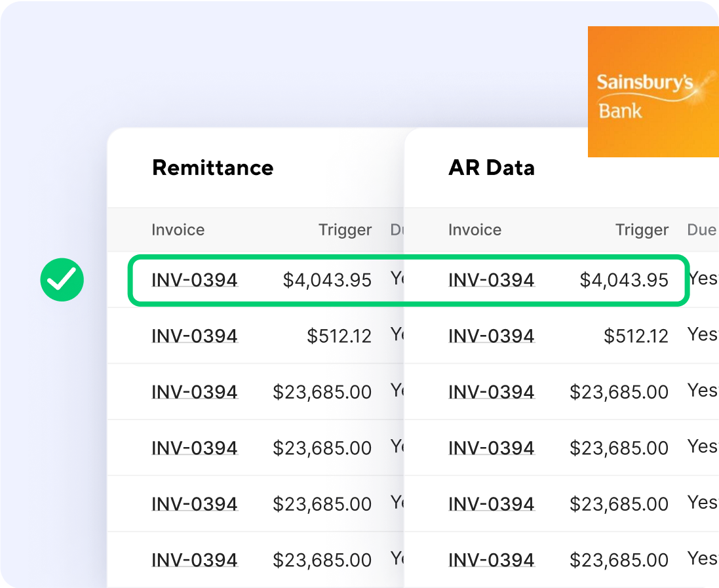Open the matched INV-0394 link in AR Data
This screenshot has height=588, width=719.
click(x=491, y=280)
